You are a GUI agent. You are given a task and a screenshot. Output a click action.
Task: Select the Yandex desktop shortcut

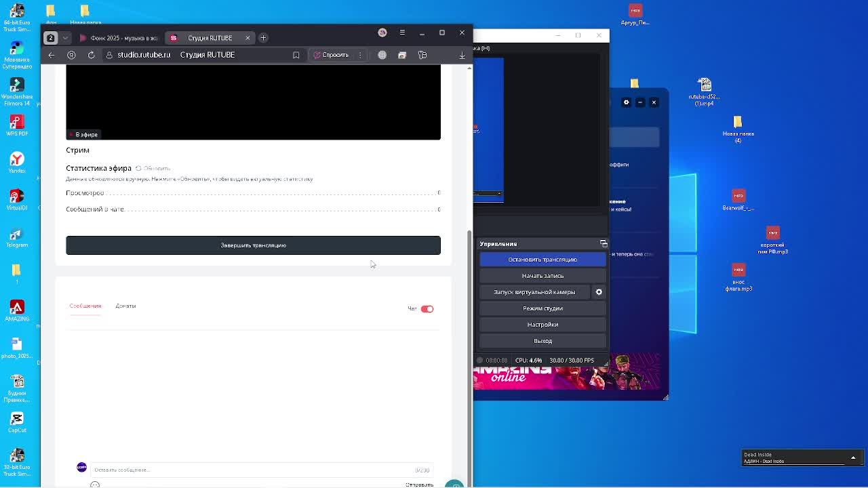click(17, 163)
